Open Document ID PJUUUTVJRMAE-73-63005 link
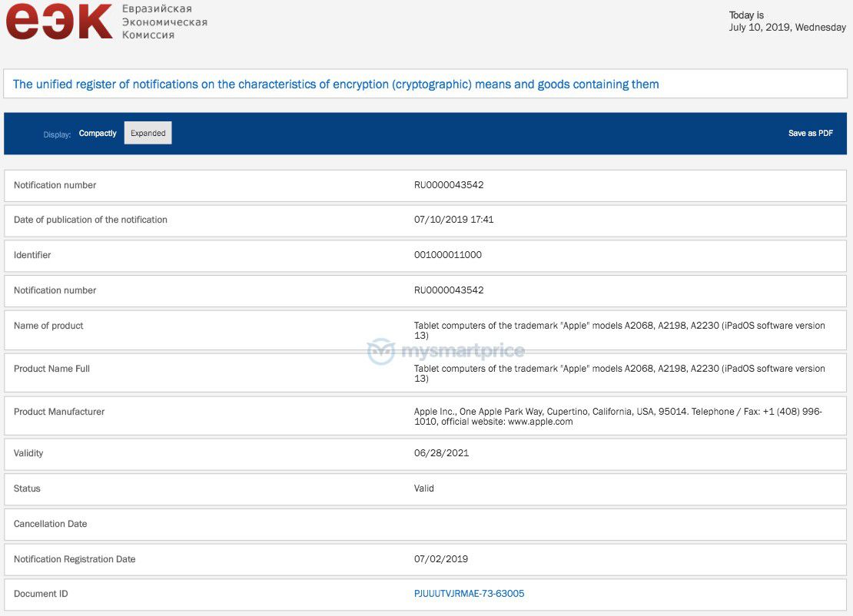 tap(469, 594)
